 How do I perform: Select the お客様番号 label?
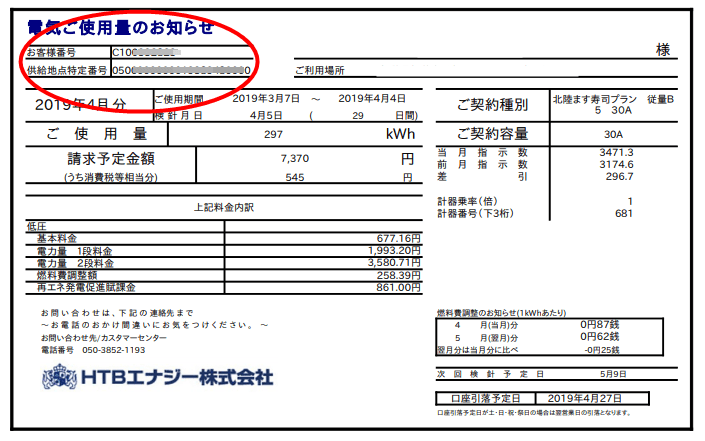click(x=51, y=53)
